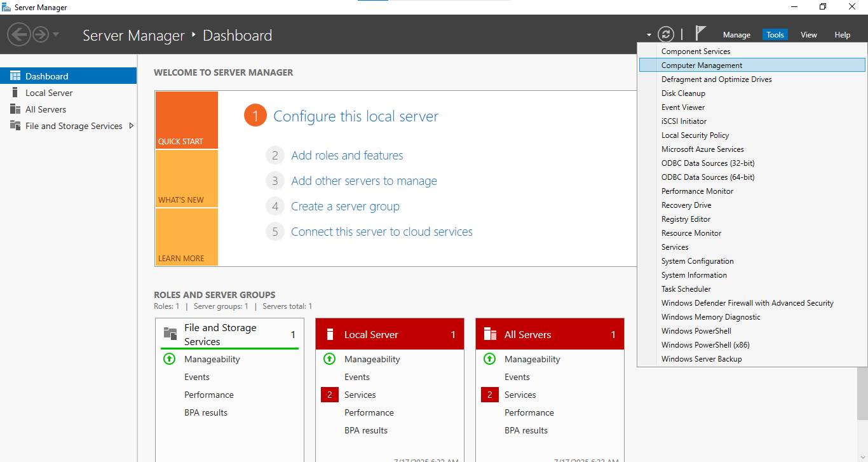
Task: Click File and Storage Services sidebar icon
Action: (15, 125)
